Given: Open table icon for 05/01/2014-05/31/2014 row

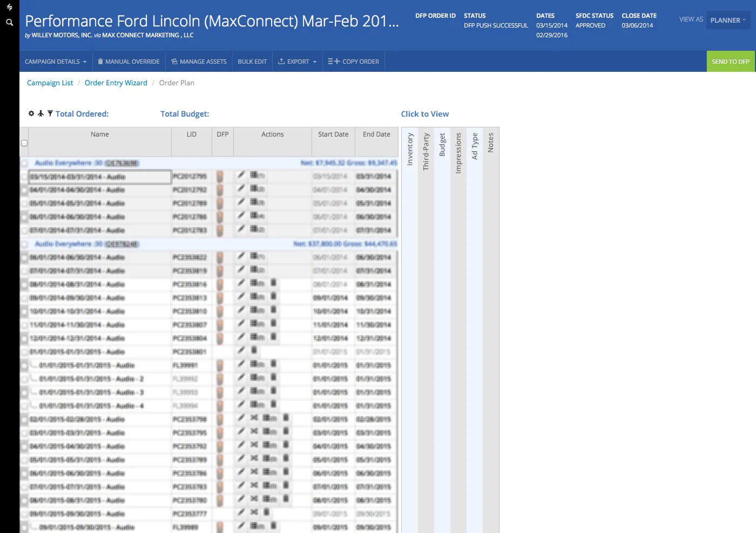Looking at the screenshot, I should [257, 202].
